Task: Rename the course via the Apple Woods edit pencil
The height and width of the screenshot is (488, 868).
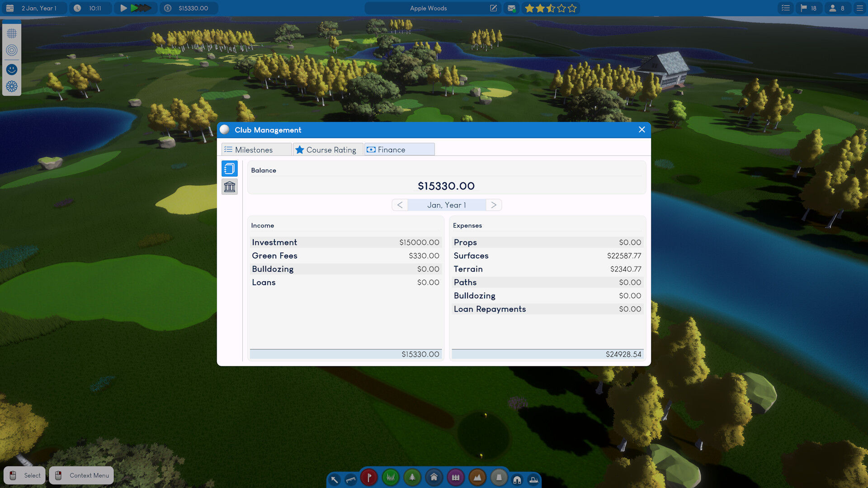Action: coord(493,8)
